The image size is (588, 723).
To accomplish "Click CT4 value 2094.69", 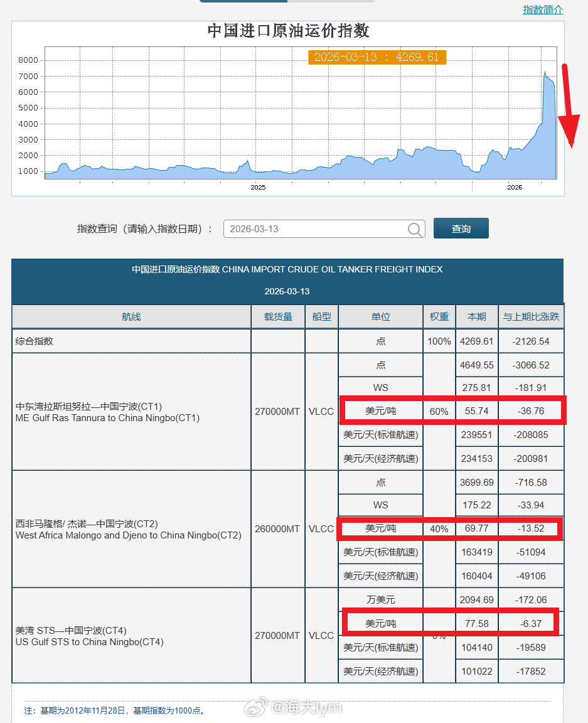I will [x=476, y=600].
